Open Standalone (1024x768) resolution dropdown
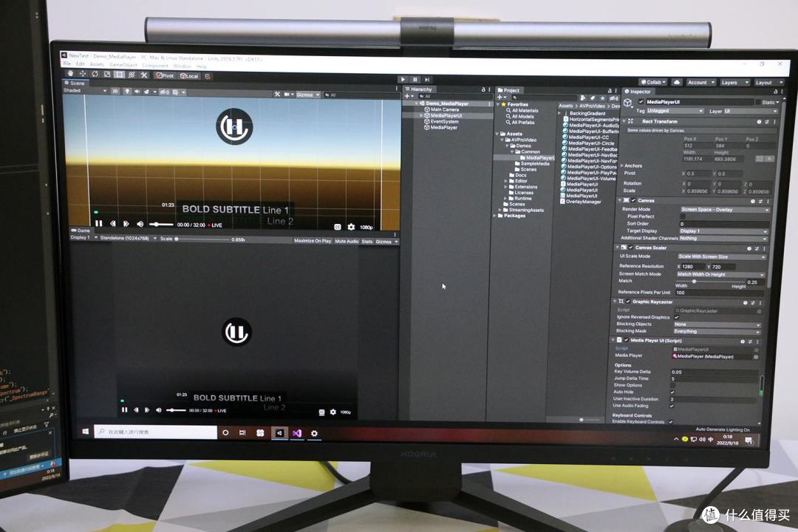 [128, 238]
